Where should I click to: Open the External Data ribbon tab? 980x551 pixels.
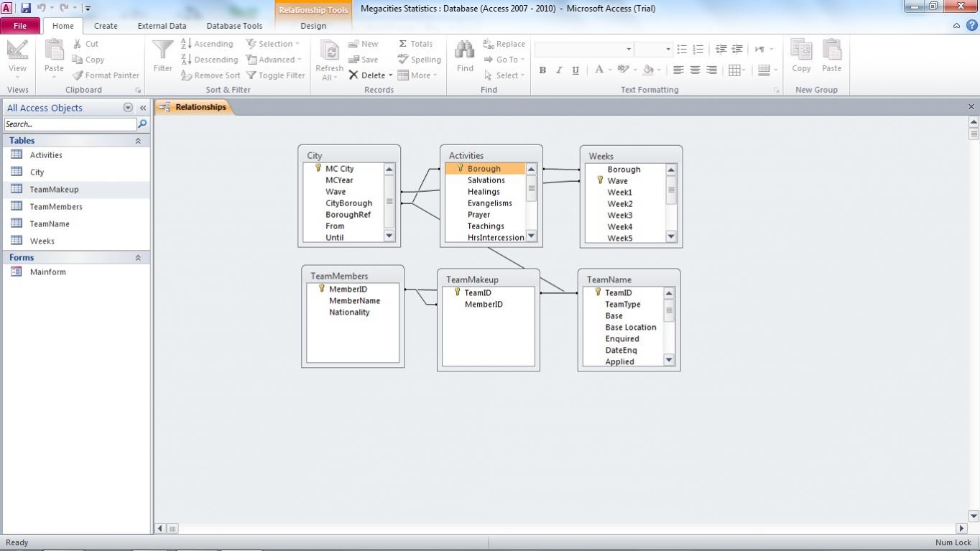[x=162, y=26]
